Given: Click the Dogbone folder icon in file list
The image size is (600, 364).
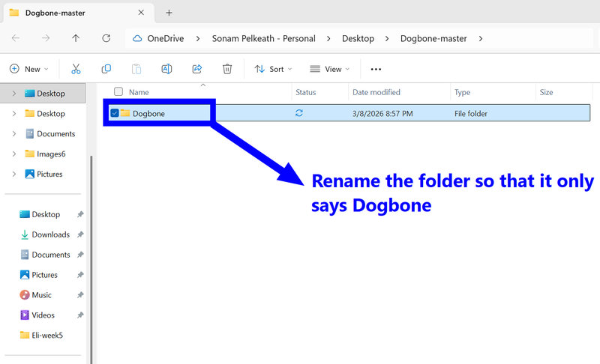Looking at the screenshot, I should (125, 112).
